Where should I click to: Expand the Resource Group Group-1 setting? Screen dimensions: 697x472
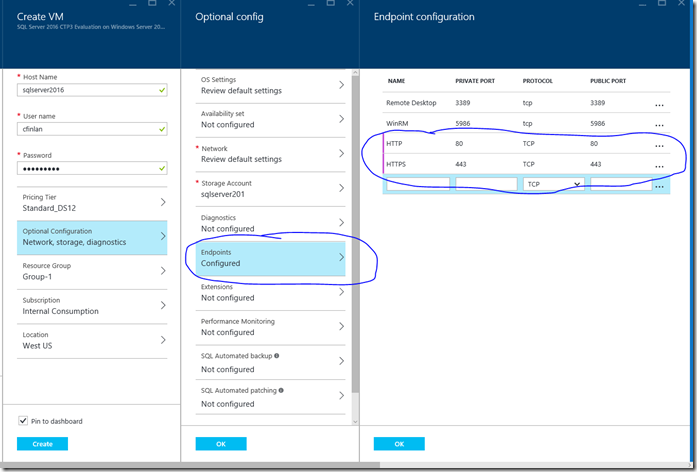[x=92, y=272]
